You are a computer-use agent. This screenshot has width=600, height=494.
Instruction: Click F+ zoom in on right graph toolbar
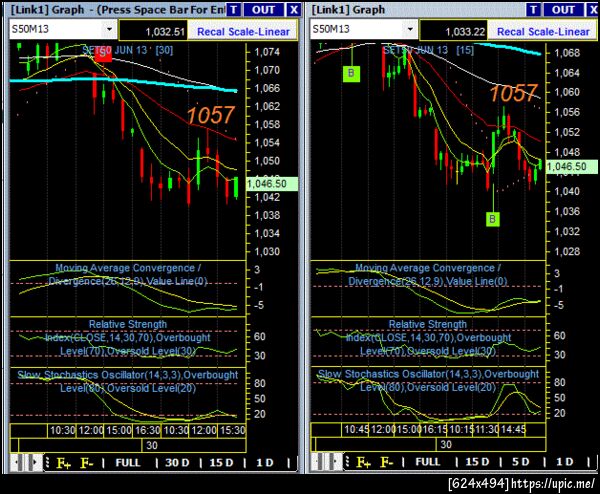[x=364, y=463]
